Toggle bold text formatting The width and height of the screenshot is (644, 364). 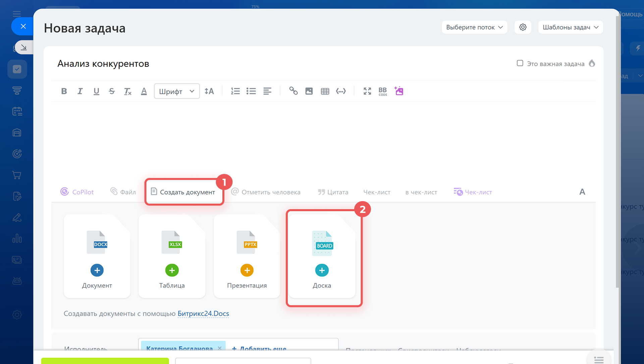click(x=64, y=91)
